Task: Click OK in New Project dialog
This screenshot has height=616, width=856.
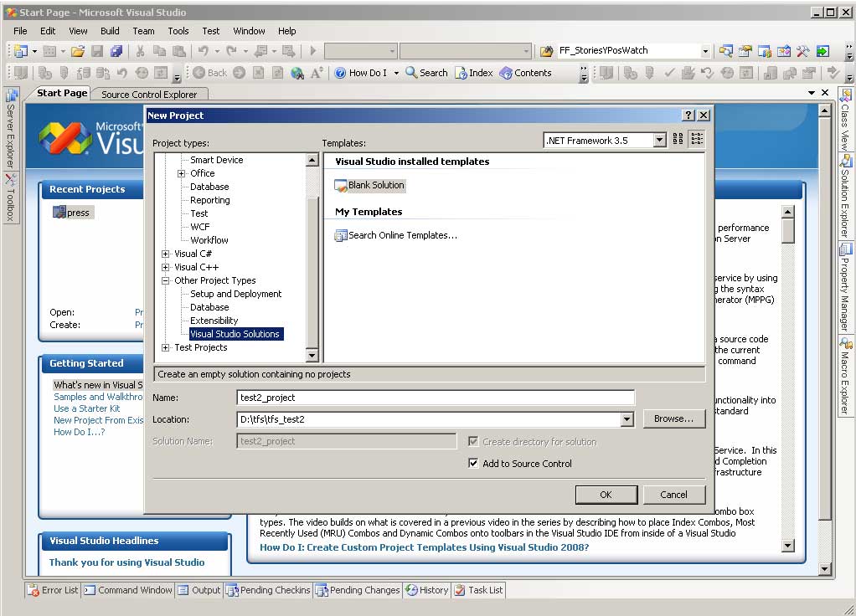Action: (606, 495)
